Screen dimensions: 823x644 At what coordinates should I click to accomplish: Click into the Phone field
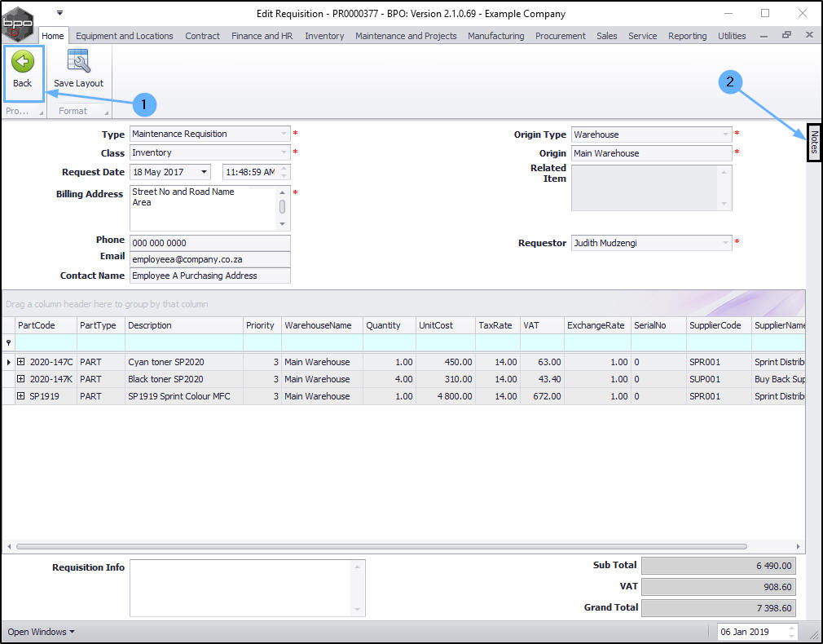click(x=210, y=243)
